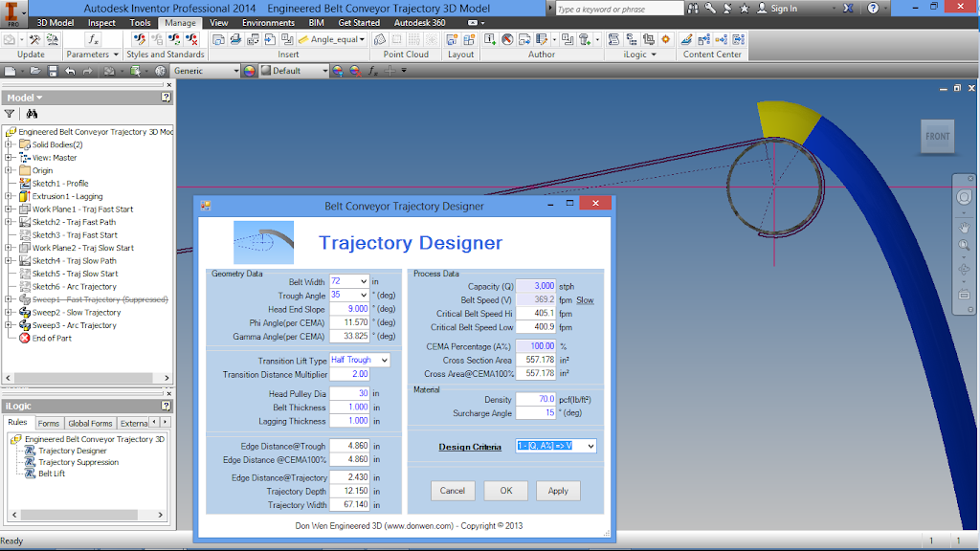Open the Environments ribbon tab
The image size is (980, 551).
point(268,23)
